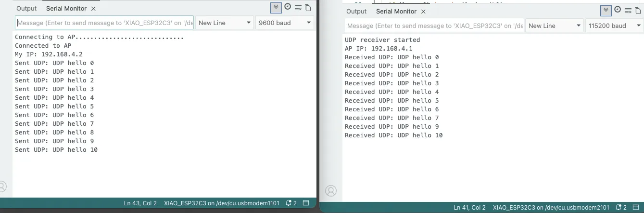The image size is (644, 213).
Task: Copy output in the 115200 baud monitor
Action: tap(638, 11)
